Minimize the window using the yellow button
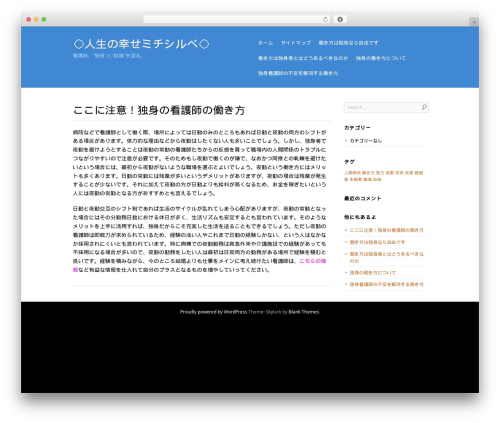 coord(36,19)
